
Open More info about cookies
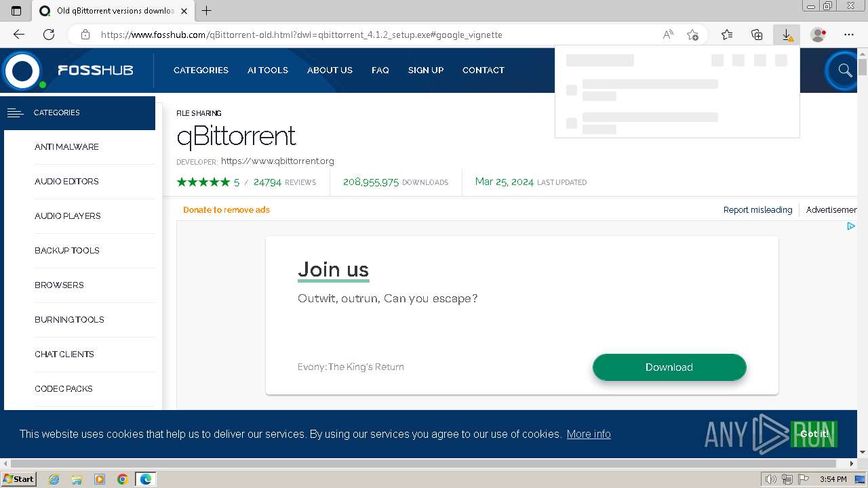(589, 434)
